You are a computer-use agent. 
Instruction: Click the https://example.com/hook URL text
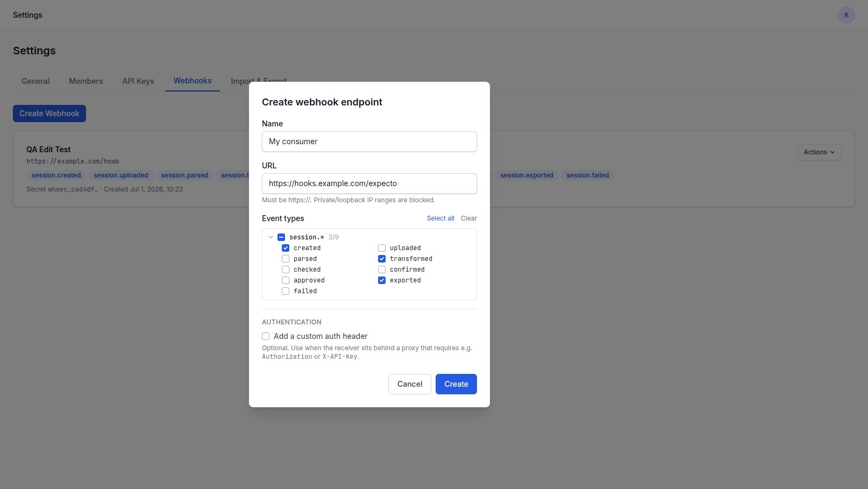click(x=73, y=161)
